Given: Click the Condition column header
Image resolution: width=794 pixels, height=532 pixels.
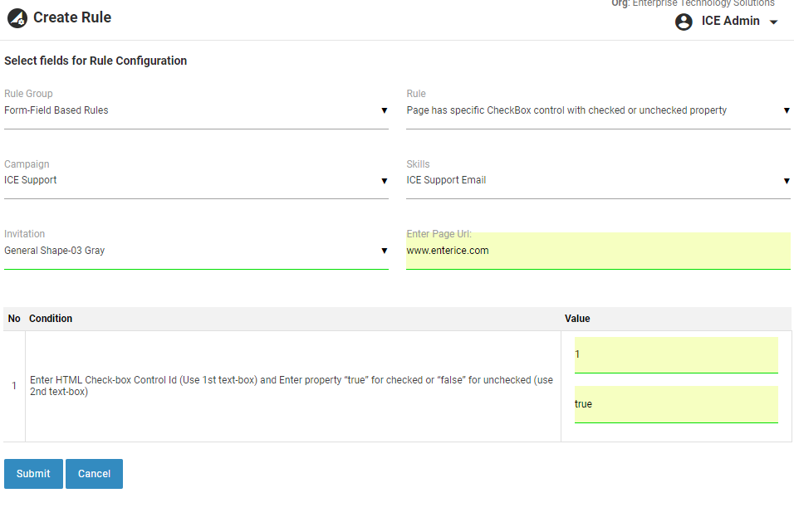Looking at the screenshot, I should click(x=51, y=319).
